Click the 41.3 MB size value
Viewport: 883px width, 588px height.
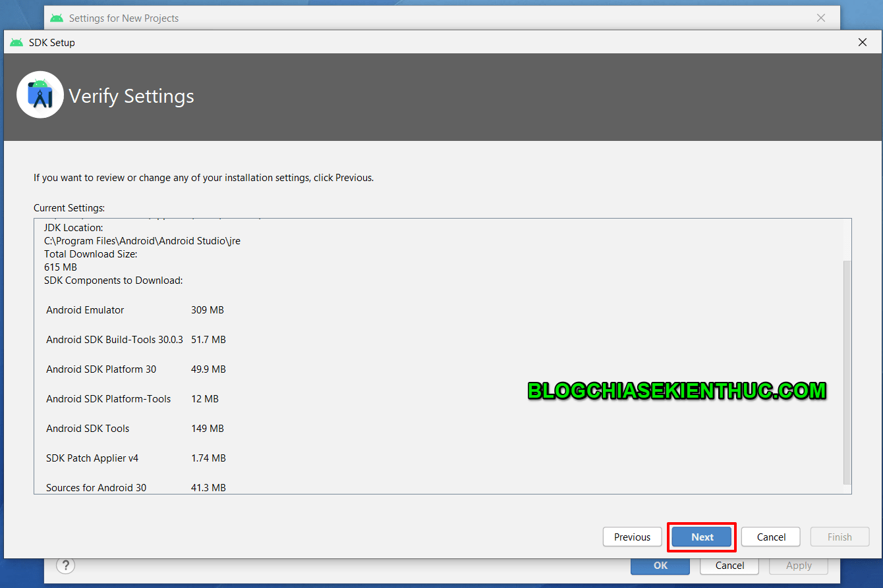pos(208,487)
